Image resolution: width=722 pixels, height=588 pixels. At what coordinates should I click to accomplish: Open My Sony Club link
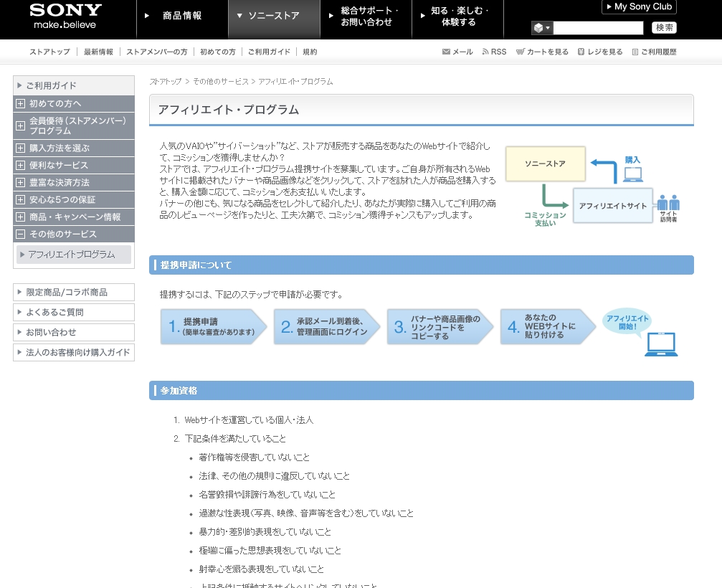pyautogui.click(x=639, y=7)
